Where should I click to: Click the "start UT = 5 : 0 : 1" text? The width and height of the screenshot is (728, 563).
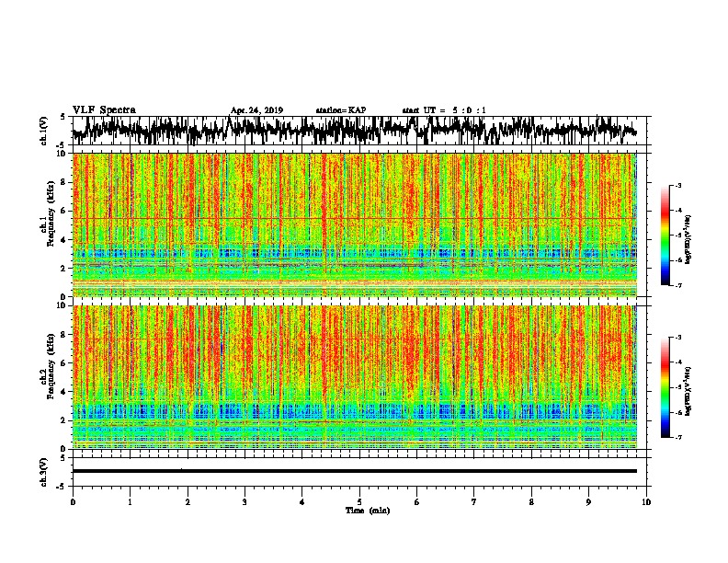pyautogui.click(x=443, y=110)
